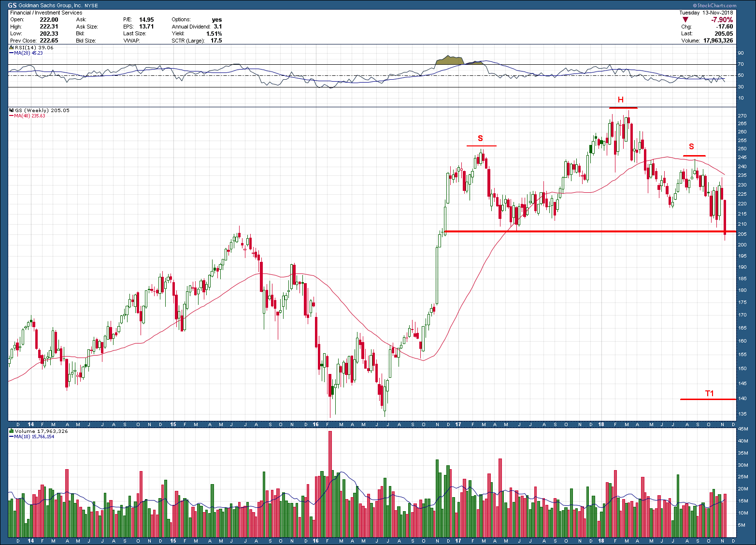
Task: Click the EPS value 13.71
Action: (x=146, y=27)
